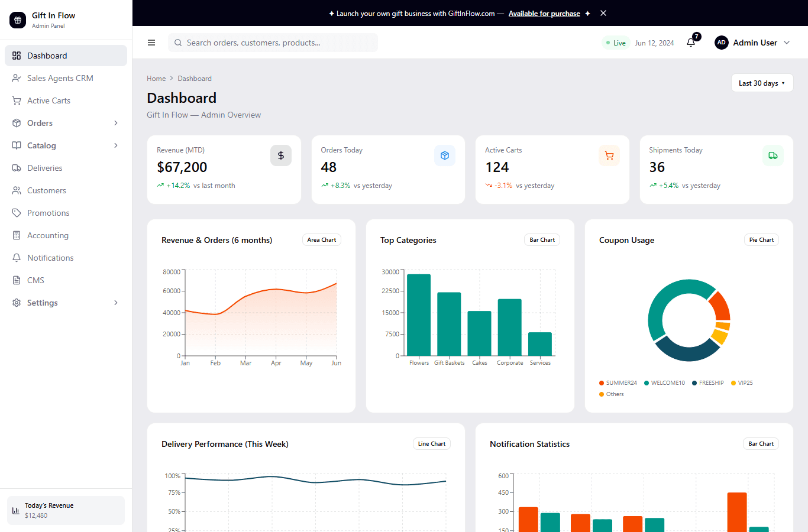Open the Admin User menu chevron

[x=787, y=43]
